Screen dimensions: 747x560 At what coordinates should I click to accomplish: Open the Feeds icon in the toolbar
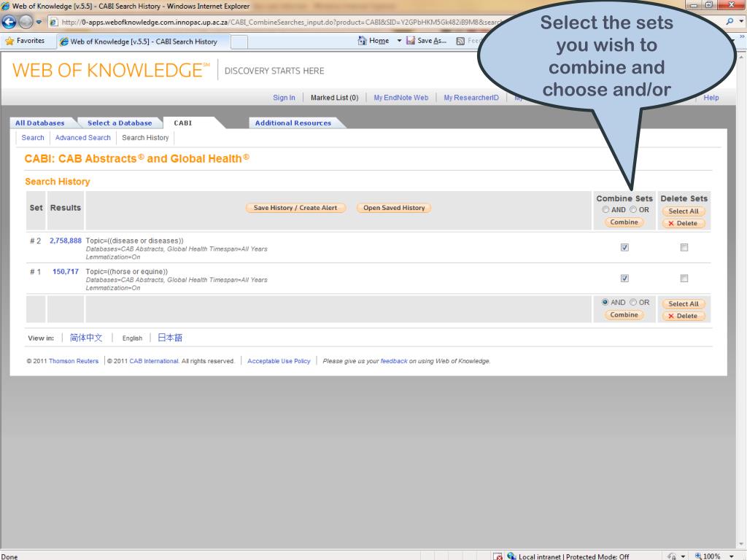[460, 42]
